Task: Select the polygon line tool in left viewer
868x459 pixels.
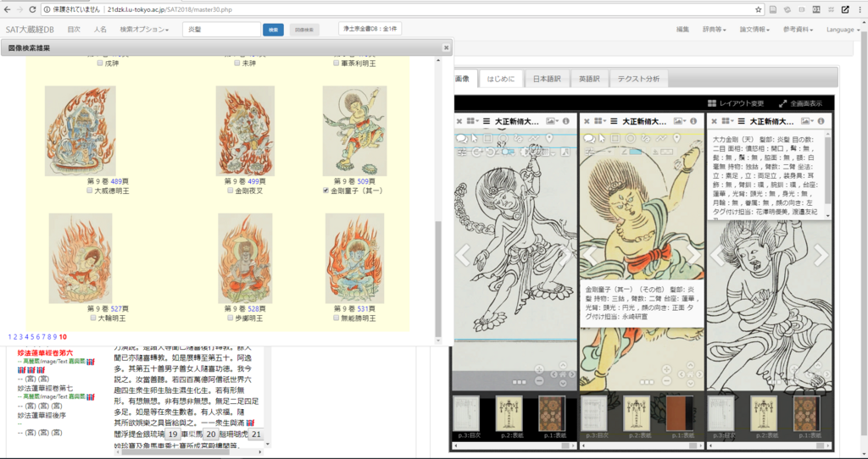Action: coord(534,138)
